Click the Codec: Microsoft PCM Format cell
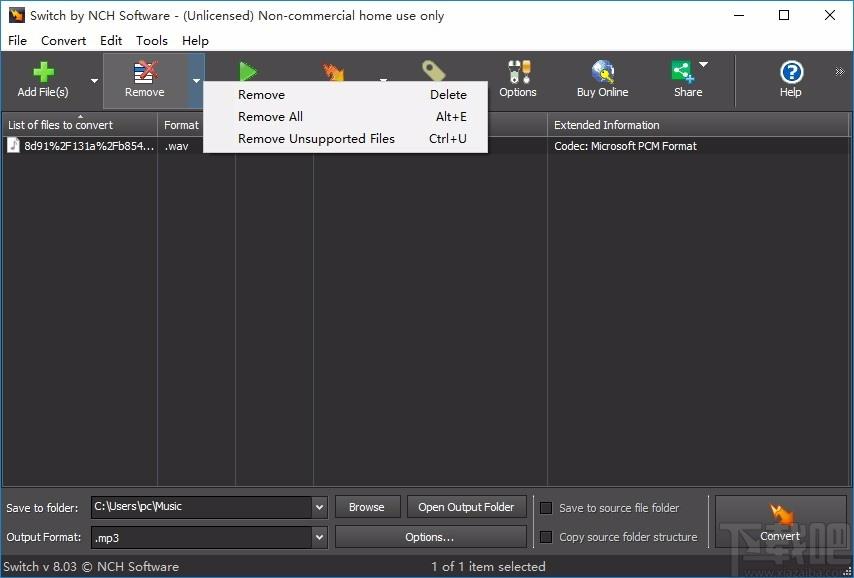 [x=625, y=146]
